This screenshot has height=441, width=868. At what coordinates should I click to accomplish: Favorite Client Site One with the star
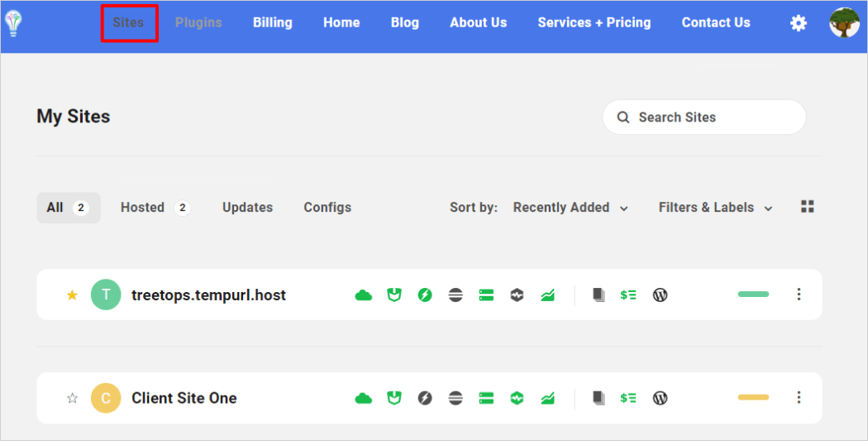(x=72, y=398)
